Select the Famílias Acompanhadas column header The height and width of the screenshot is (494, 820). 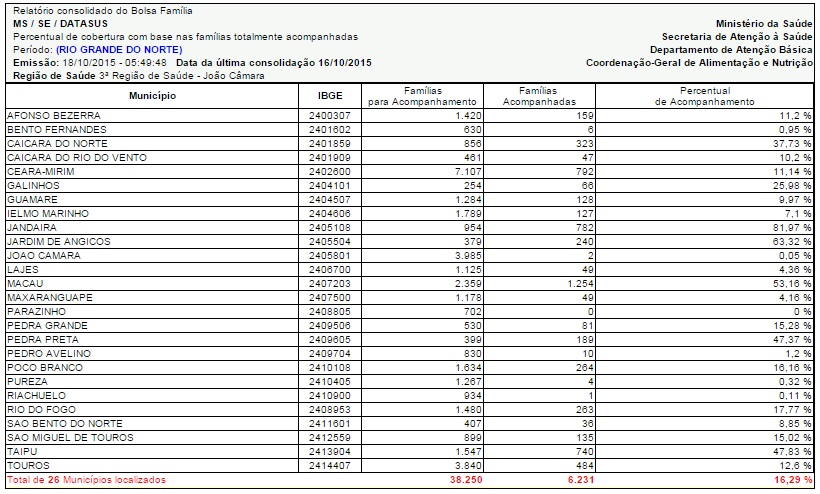point(539,96)
